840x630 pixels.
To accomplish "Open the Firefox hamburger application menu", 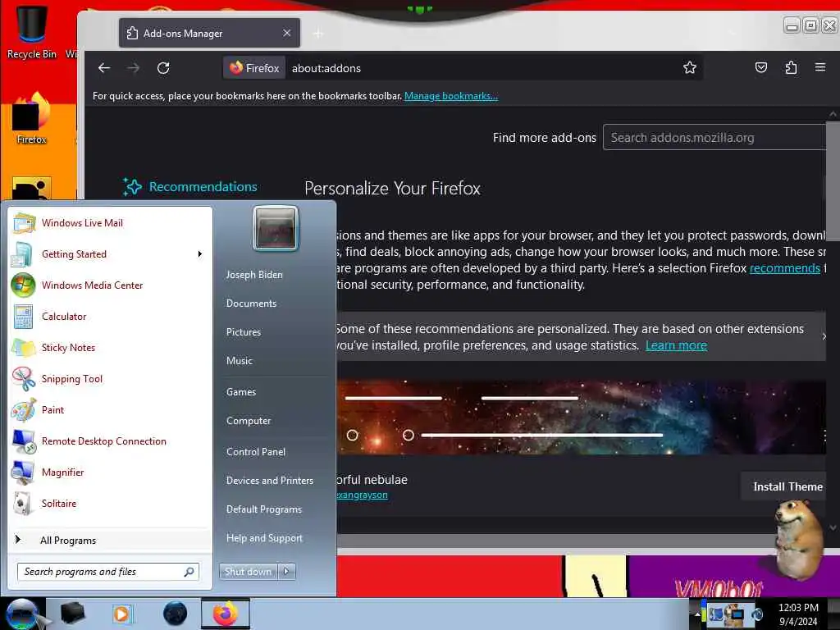I will coord(820,67).
